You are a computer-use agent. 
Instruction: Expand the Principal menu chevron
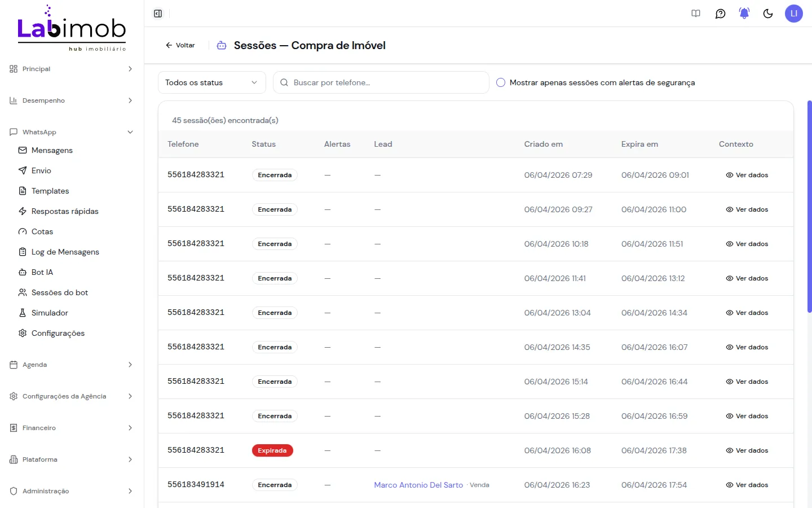[130, 69]
